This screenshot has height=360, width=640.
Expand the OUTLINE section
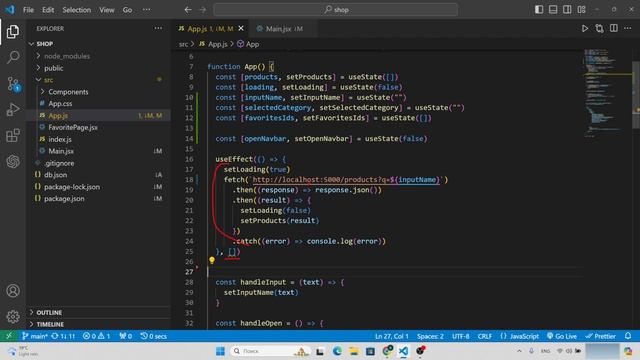click(x=49, y=312)
